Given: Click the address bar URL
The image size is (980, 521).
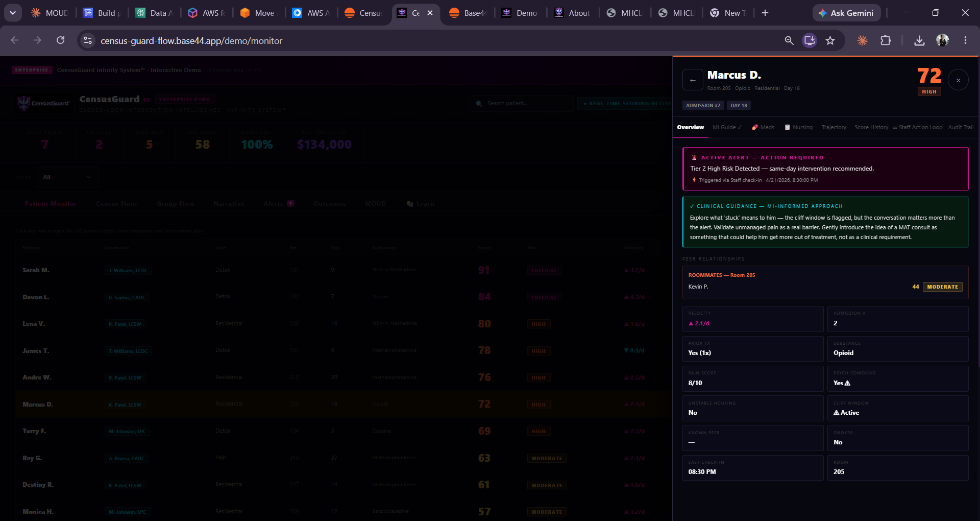Looking at the screenshot, I should coord(191,40).
